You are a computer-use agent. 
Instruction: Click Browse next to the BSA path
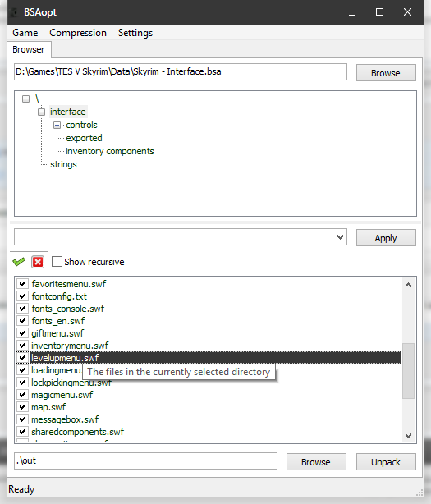[x=386, y=73]
